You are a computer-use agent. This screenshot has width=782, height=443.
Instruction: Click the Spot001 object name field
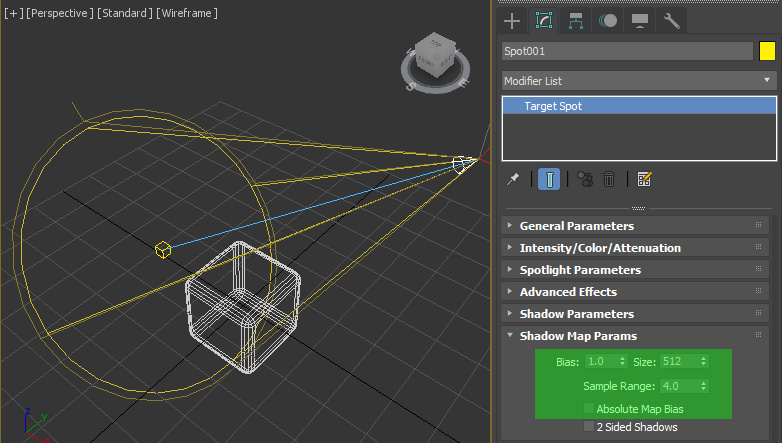(x=627, y=51)
